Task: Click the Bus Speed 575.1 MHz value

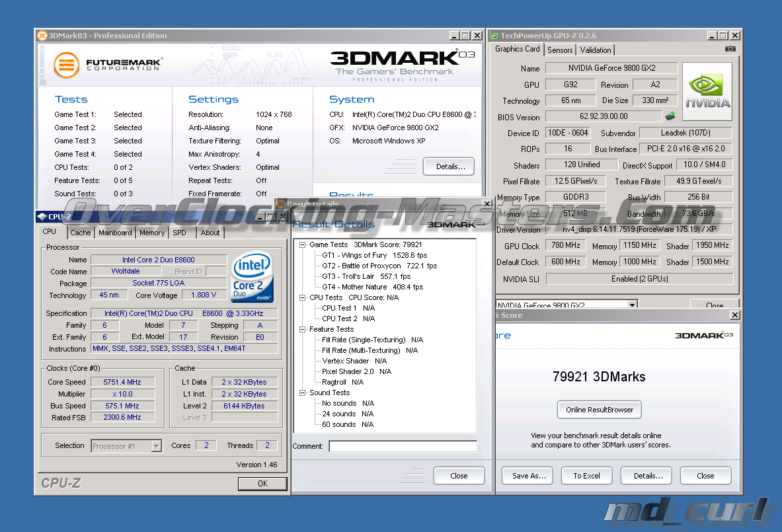Action: (x=123, y=406)
